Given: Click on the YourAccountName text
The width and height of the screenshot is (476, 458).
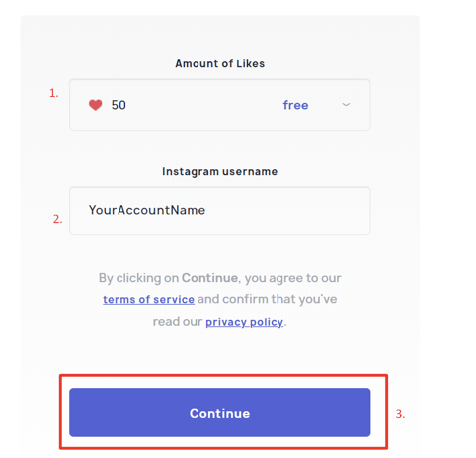Looking at the screenshot, I should click(x=147, y=210).
